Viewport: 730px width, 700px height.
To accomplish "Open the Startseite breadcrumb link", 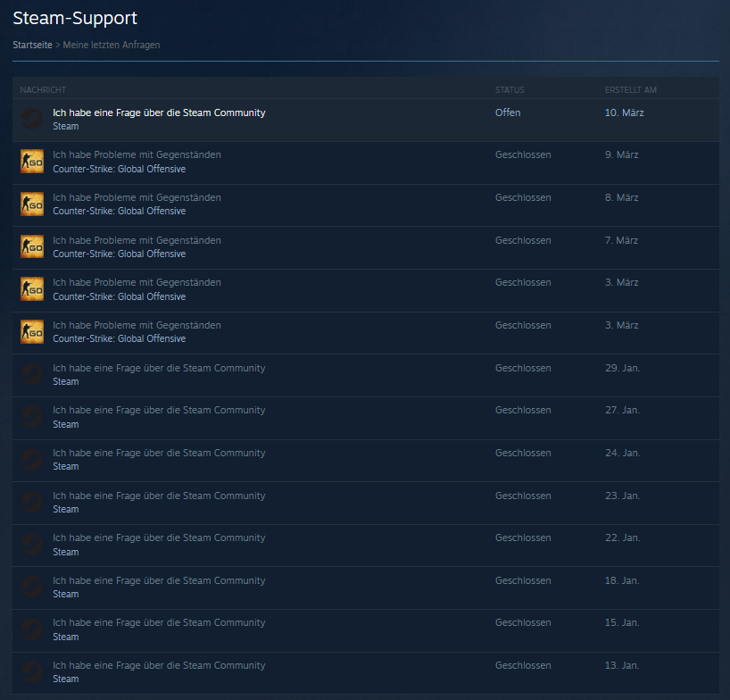I will point(32,46).
